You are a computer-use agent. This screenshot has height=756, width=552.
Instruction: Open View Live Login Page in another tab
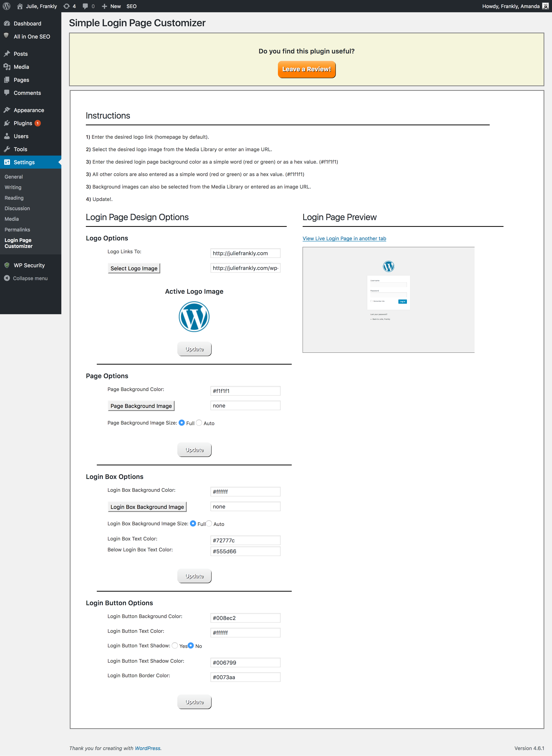pos(344,238)
